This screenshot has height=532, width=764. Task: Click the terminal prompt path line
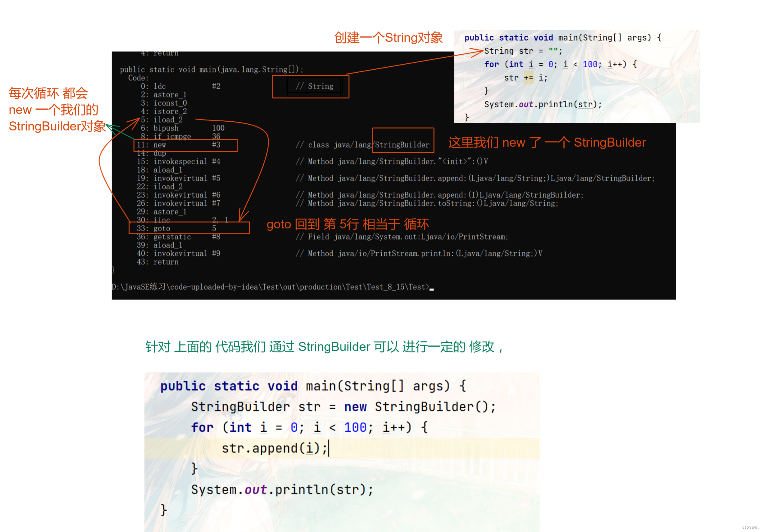[272, 287]
